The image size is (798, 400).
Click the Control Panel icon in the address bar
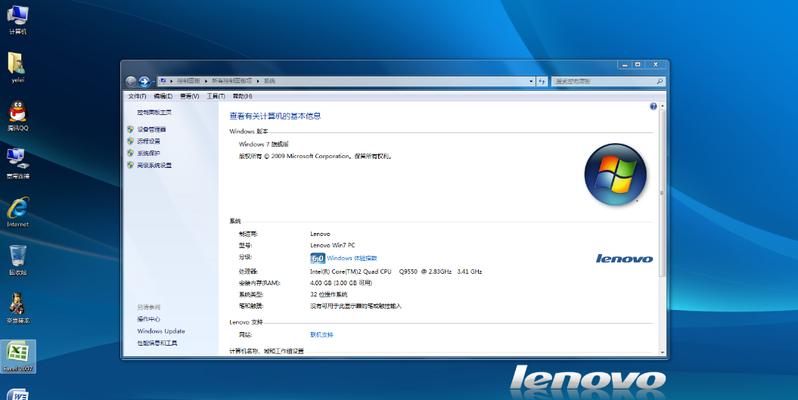click(163, 81)
